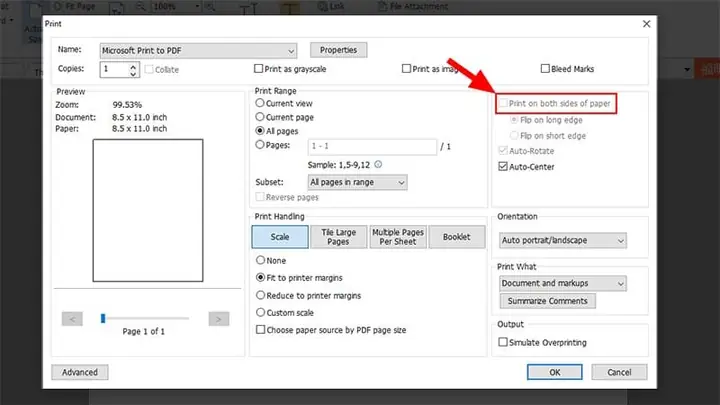Open the Advanced settings button
The image size is (720, 405).
(80, 372)
